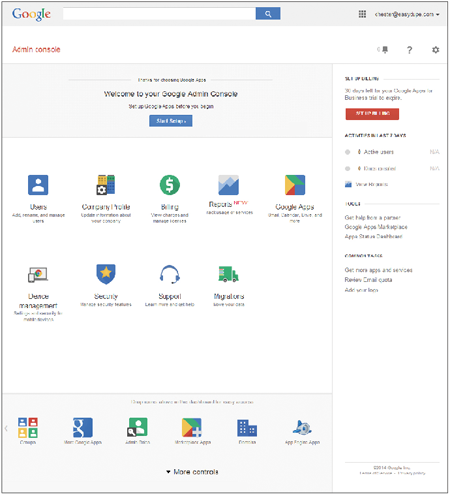
Task: Click inside the Google search box
Action: (159, 14)
